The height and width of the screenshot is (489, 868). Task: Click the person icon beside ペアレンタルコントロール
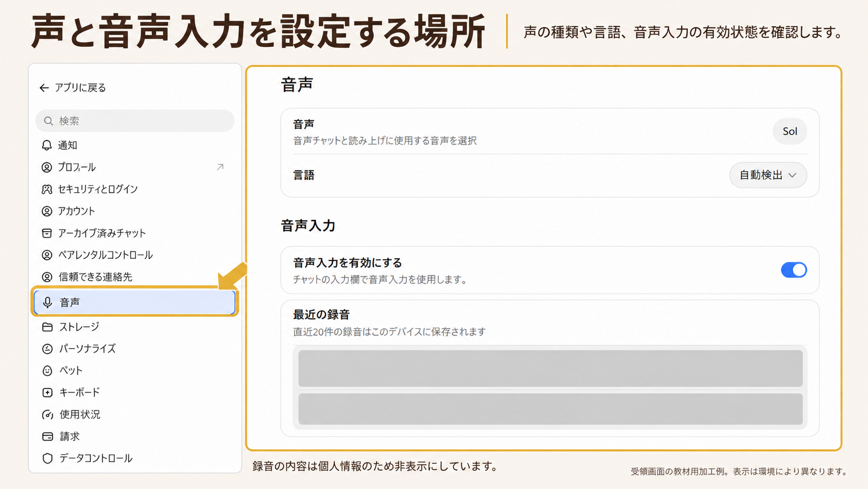tap(47, 255)
